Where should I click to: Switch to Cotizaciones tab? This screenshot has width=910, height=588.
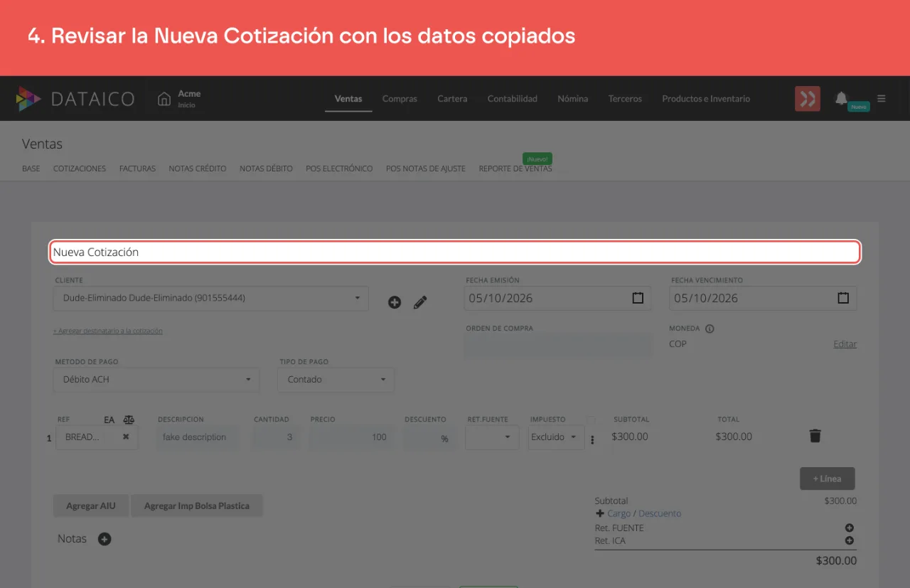pyautogui.click(x=80, y=169)
